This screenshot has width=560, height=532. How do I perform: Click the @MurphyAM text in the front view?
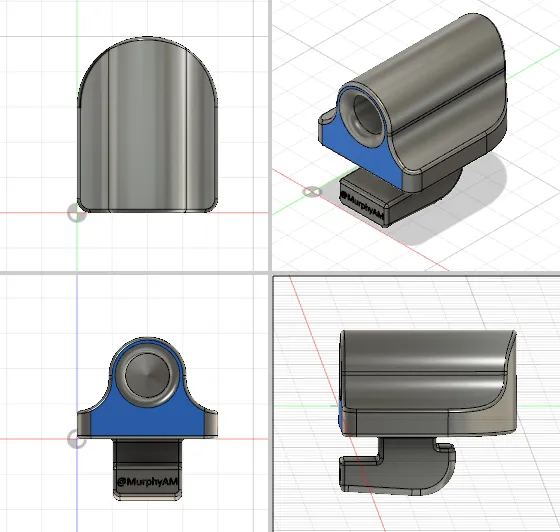(147, 482)
